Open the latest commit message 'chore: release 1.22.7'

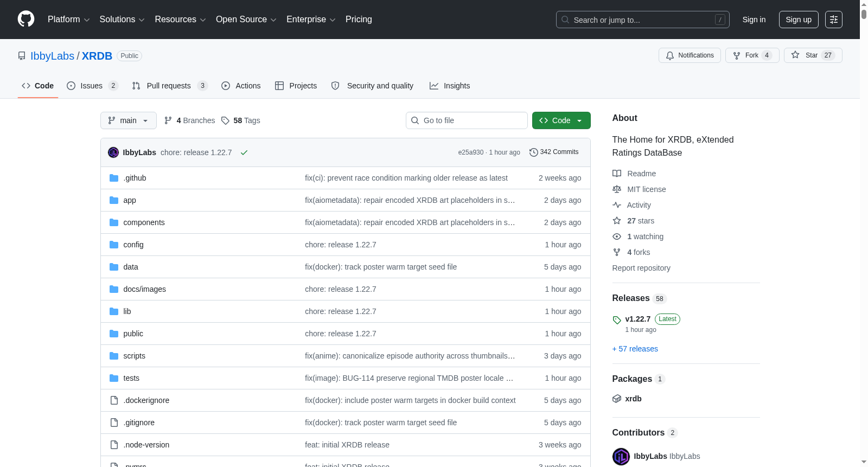point(196,152)
